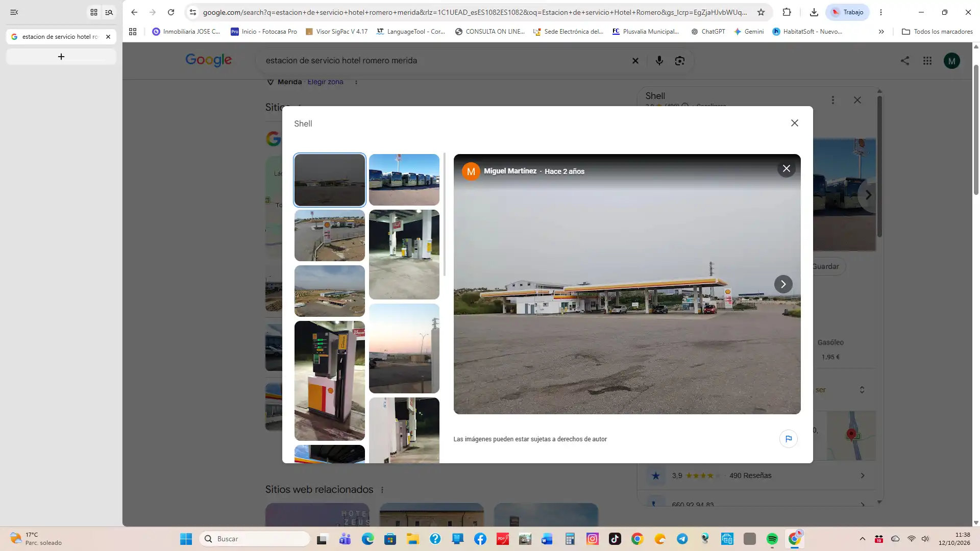Image resolution: width=980 pixels, height=551 pixels.
Task: Open the Chrome downloads panel
Action: tap(814, 12)
